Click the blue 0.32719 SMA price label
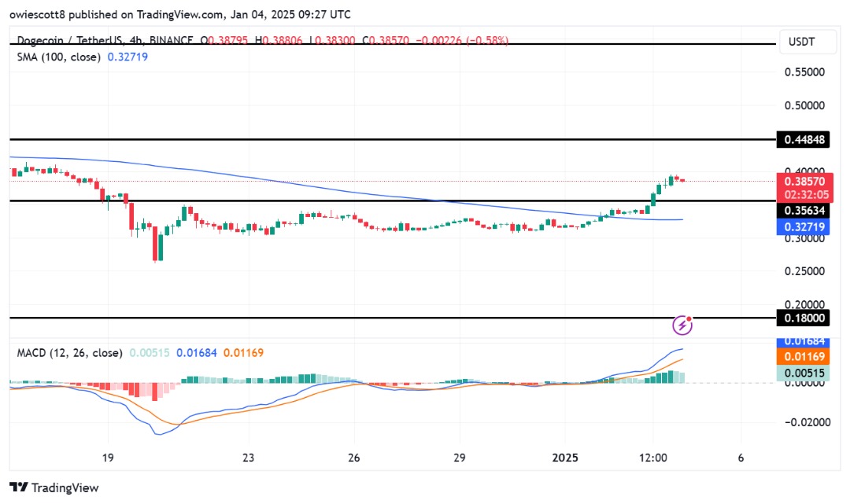850x504 pixels. 805,226
